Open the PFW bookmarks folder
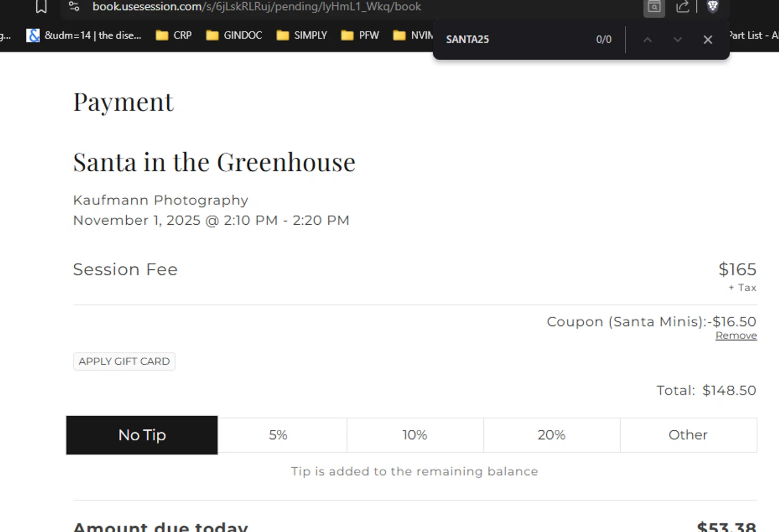The width and height of the screenshot is (779, 532). (360, 35)
